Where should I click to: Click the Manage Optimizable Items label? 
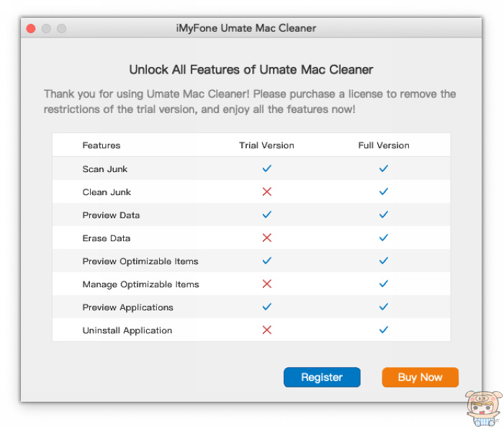pyautogui.click(x=140, y=284)
